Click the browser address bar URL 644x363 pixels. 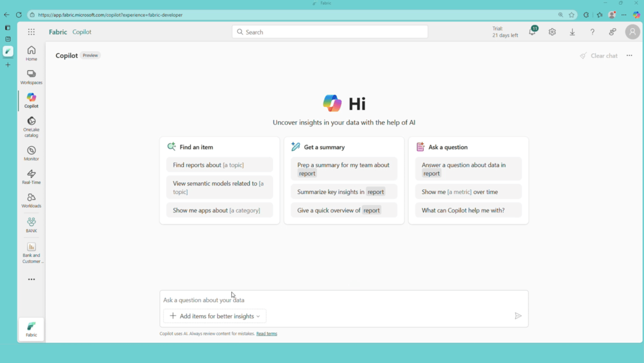[110, 15]
